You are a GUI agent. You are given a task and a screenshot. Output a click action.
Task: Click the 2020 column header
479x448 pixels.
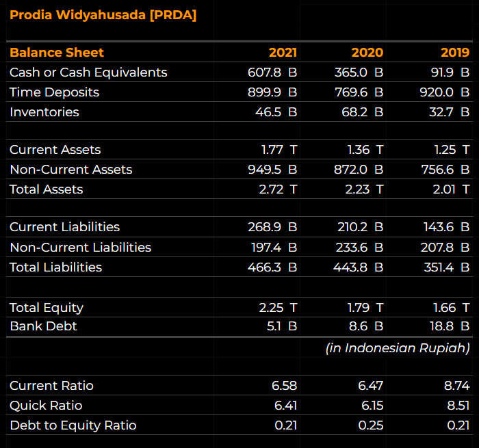367,53
